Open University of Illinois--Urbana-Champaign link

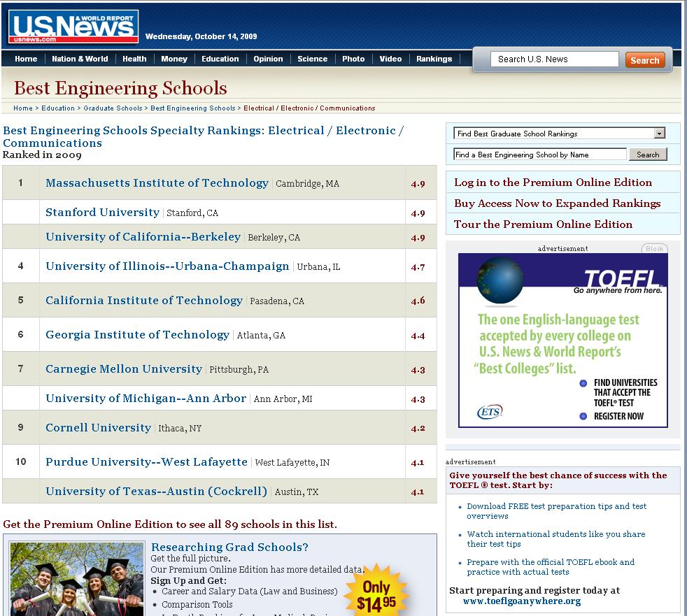[167, 266]
